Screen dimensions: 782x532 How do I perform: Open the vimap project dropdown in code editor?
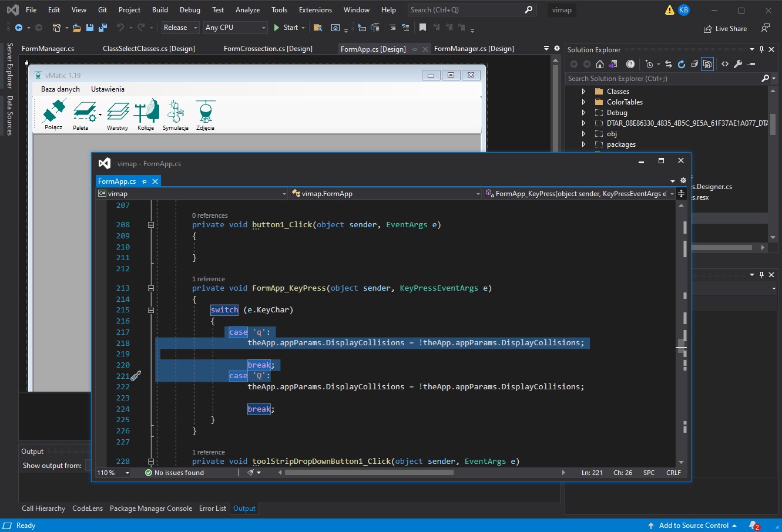192,194
